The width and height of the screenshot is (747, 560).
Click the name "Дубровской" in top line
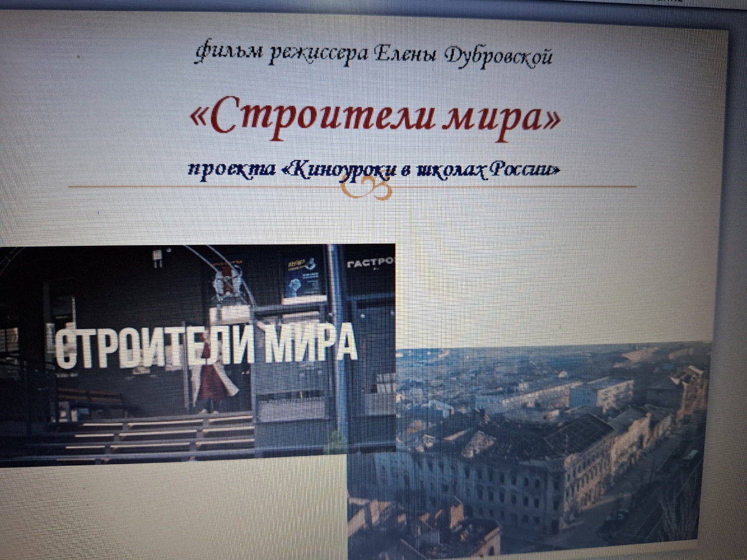[x=498, y=57]
